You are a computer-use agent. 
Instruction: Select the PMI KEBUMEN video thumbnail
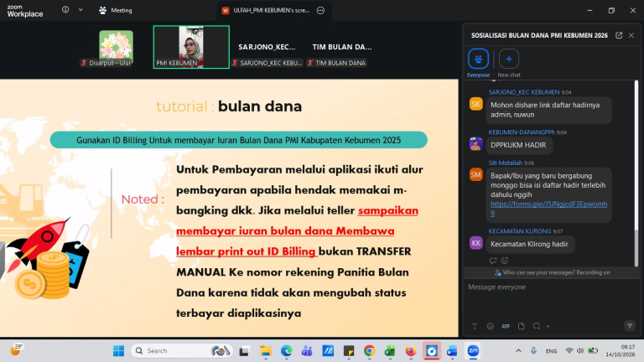coord(191,47)
